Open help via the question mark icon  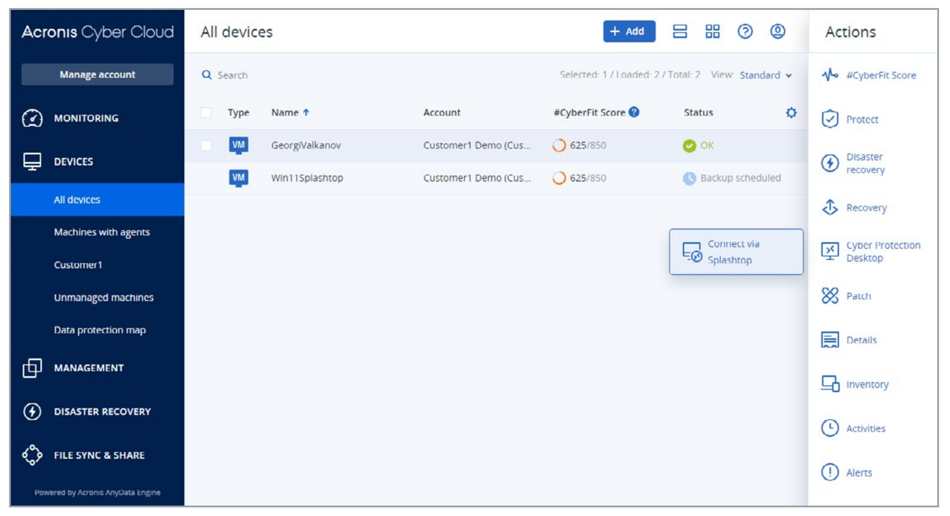(745, 31)
